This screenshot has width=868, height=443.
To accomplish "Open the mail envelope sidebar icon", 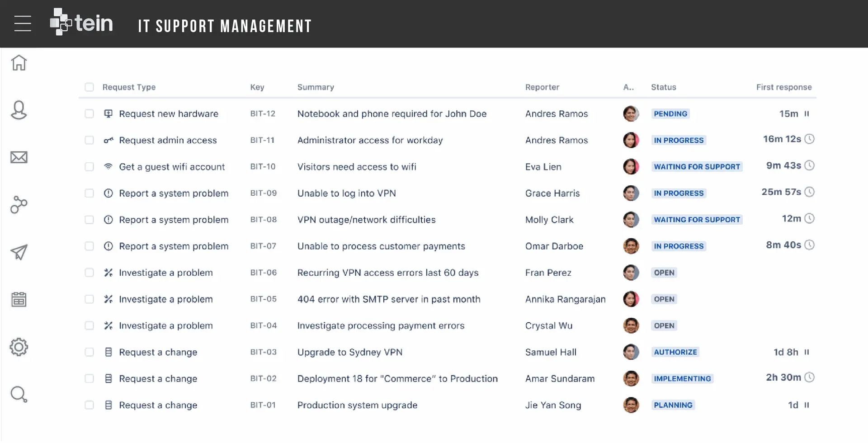I will tap(19, 157).
